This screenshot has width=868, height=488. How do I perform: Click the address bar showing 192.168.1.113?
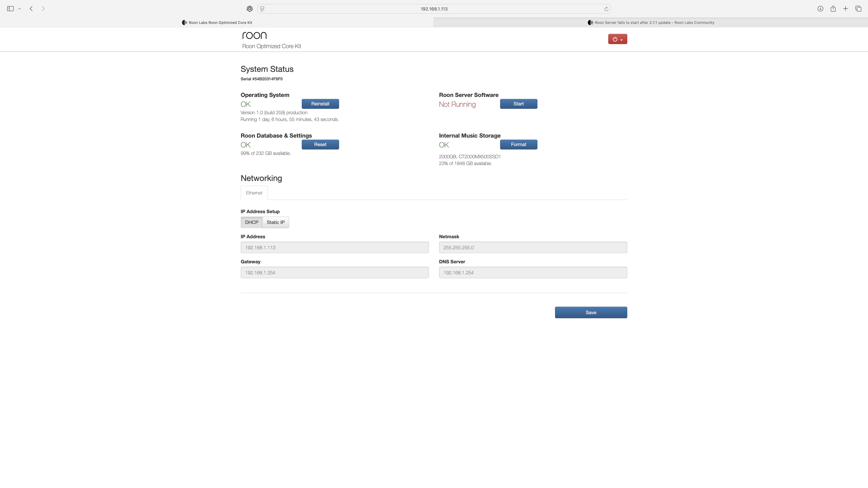[434, 9]
